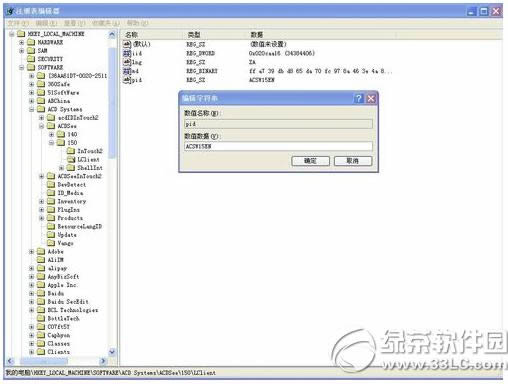Screen dimensions: 508x384
Task: Collapse the ACD Systems node
Action: tap(32, 109)
